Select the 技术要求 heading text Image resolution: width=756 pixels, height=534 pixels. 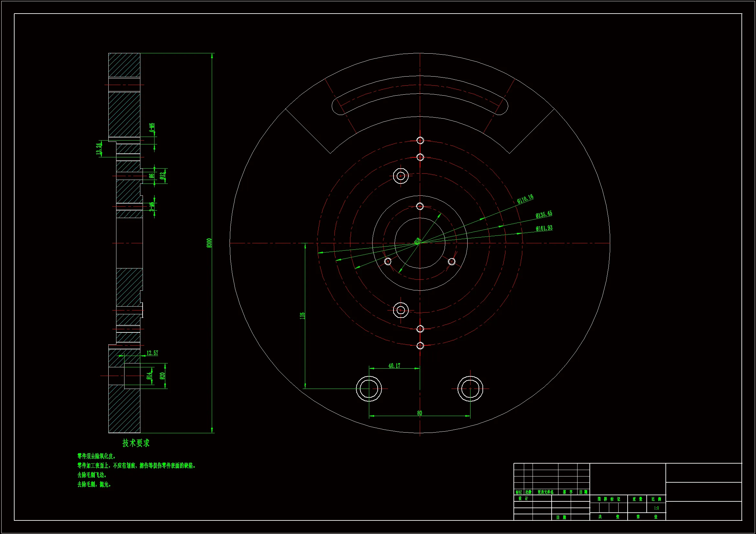point(136,443)
